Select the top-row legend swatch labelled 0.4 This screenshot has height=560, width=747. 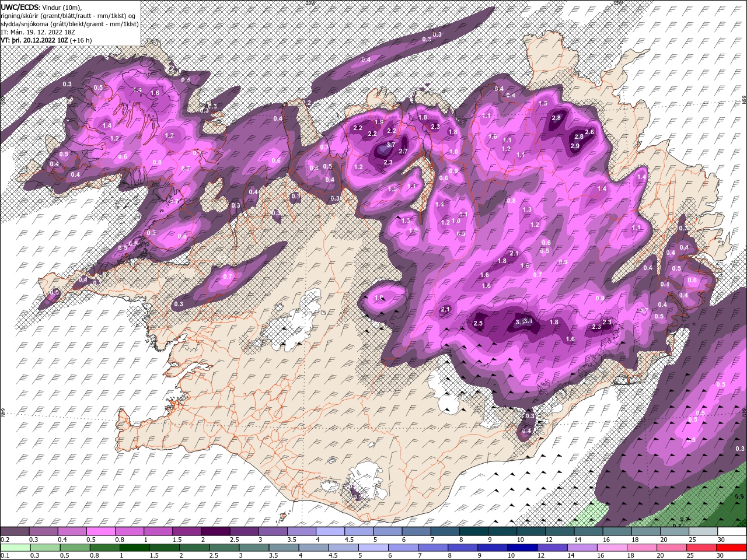72,531
